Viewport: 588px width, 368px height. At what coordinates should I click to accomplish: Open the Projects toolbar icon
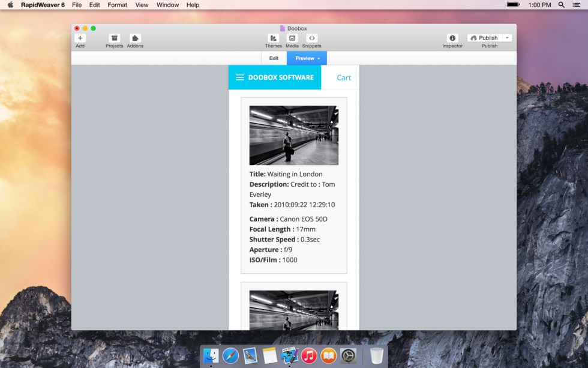click(115, 38)
